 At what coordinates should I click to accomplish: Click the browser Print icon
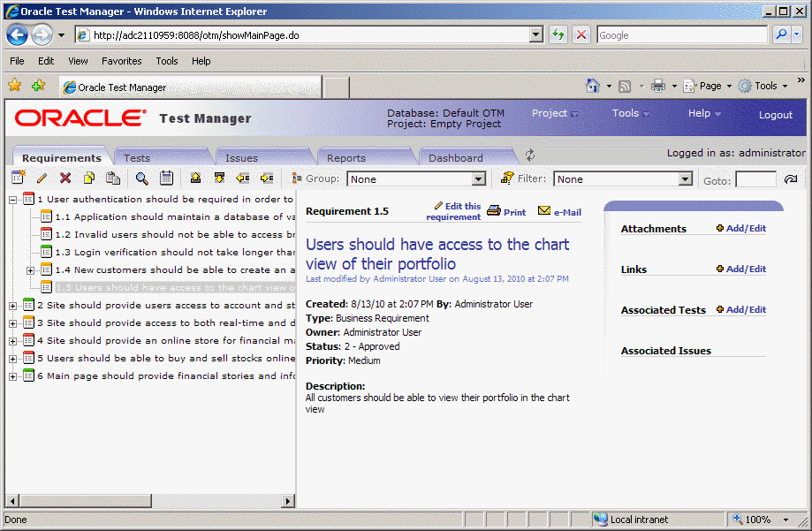click(x=658, y=86)
